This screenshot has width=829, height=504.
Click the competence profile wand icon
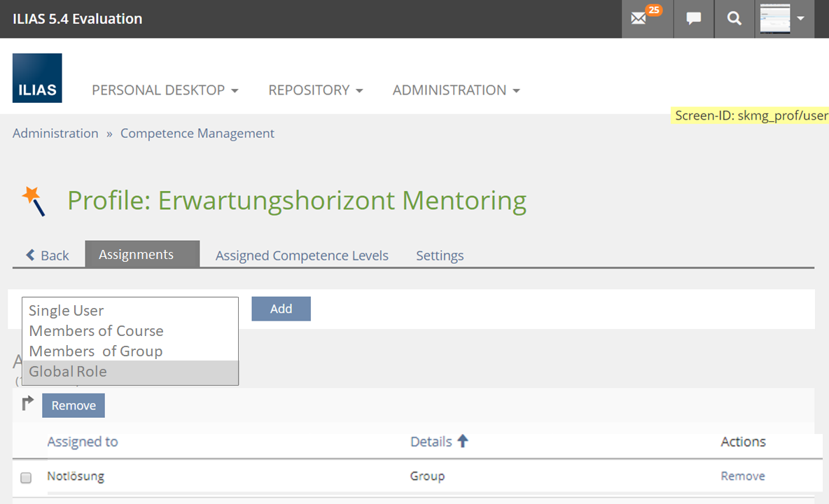pos(34,201)
